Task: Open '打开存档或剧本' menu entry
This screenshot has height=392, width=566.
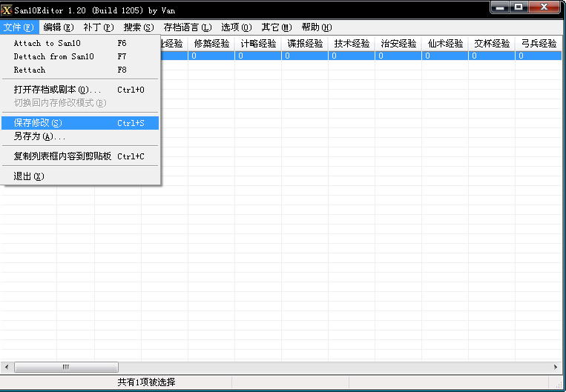Action: [58, 90]
